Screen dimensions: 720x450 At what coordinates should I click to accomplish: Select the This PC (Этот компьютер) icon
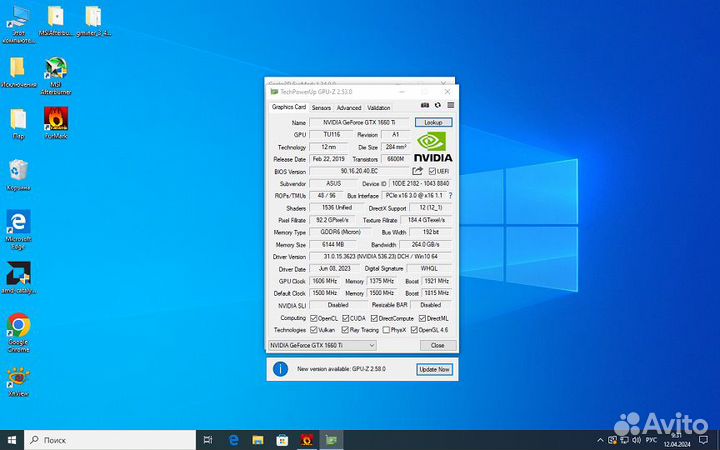(x=18, y=25)
